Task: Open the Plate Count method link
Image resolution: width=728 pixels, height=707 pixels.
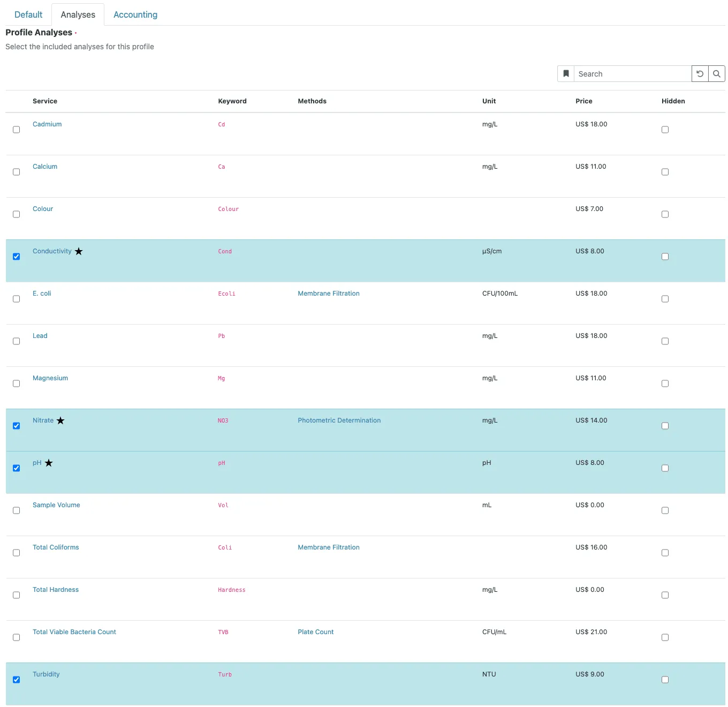Action: 316,632
